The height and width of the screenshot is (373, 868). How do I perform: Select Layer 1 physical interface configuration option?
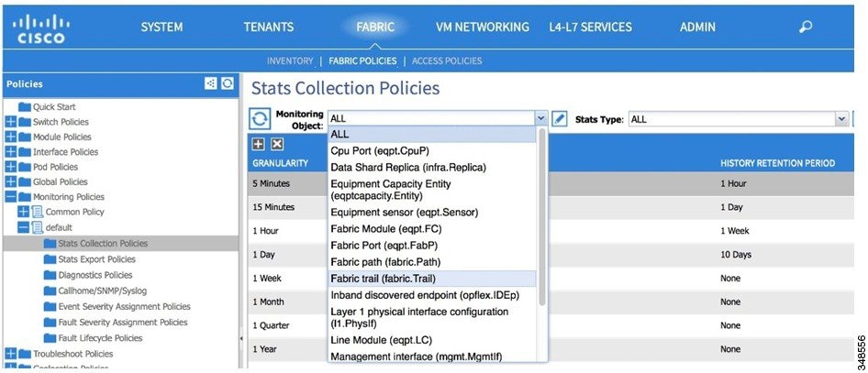pos(432,317)
